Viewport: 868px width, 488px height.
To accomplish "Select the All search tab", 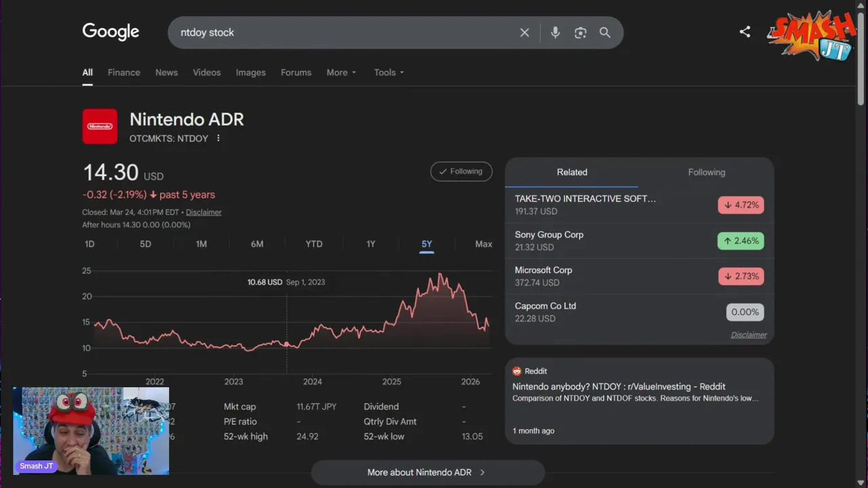I will point(87,73).
